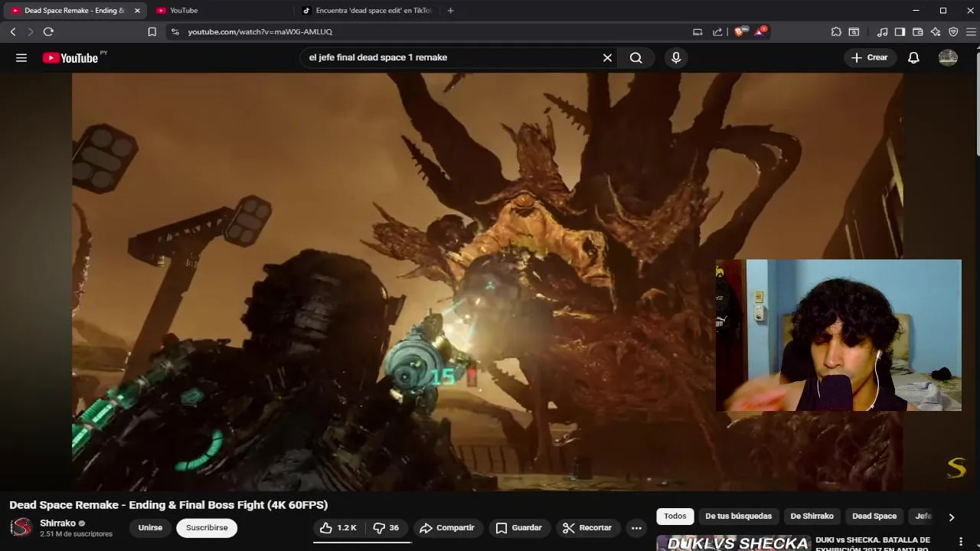Select De tus búsquedas chip
Viewport: 980px width, 551px height.
pyautogui.click(x=738, y=517)
